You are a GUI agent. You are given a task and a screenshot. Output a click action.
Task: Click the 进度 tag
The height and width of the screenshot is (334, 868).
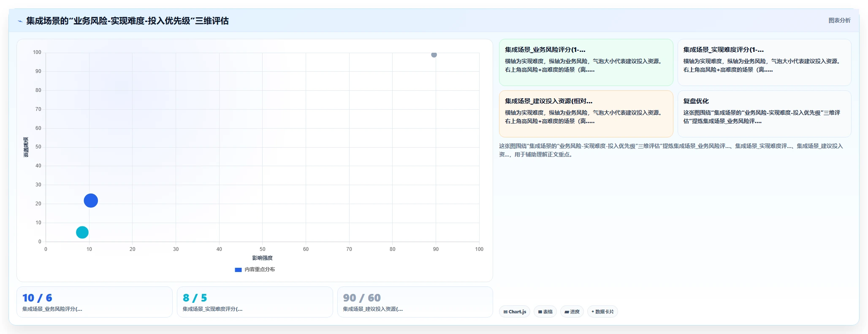click(x=572, y=312)
